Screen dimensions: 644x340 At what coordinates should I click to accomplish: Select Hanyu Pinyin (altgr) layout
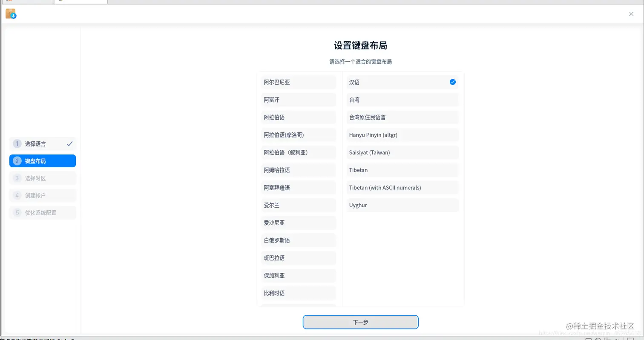[x=402, y=135]
